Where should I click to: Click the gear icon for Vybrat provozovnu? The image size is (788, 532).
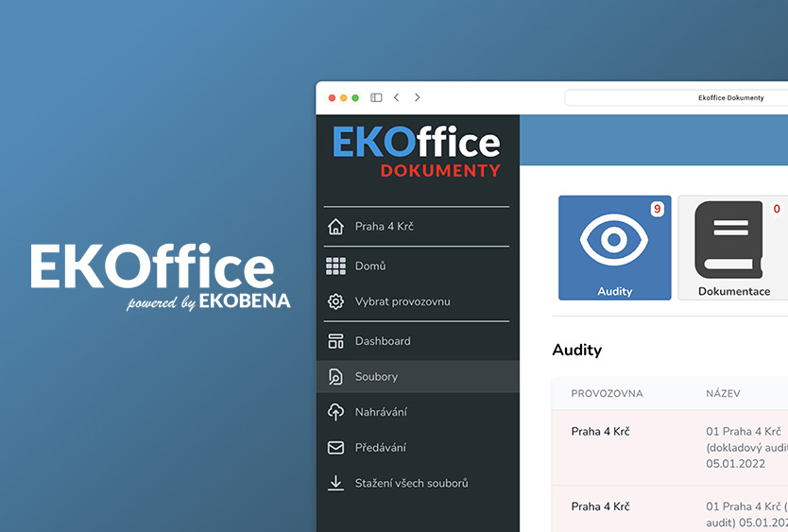pyautogui.click(x=335, y=301)
